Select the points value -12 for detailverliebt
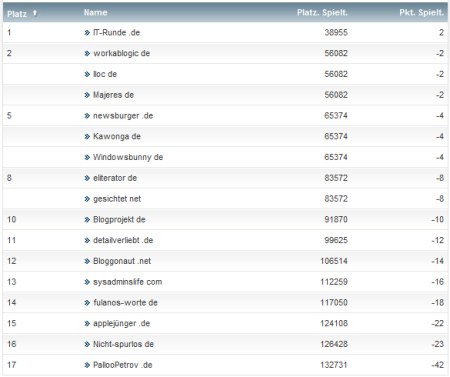 pyautogui.click(x=438, y=240)
